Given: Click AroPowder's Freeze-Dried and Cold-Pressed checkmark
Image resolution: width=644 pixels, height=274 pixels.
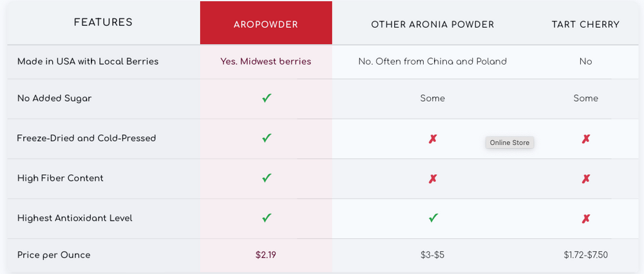Looking at the screenshot, I should [x=267, y=138].
